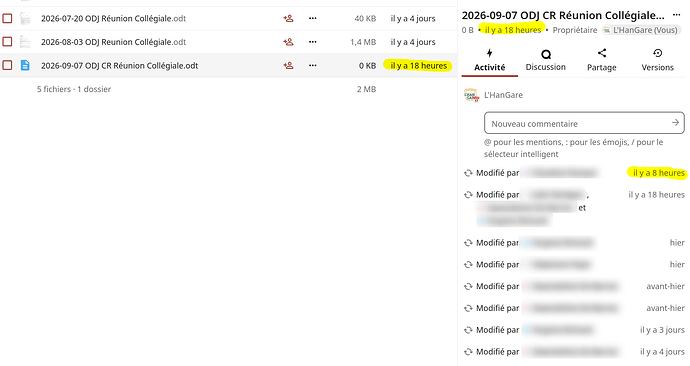Click document icon of 2026-08-03 ODJ file
Viewport: 690px width, 366px height.
(25, 42)
